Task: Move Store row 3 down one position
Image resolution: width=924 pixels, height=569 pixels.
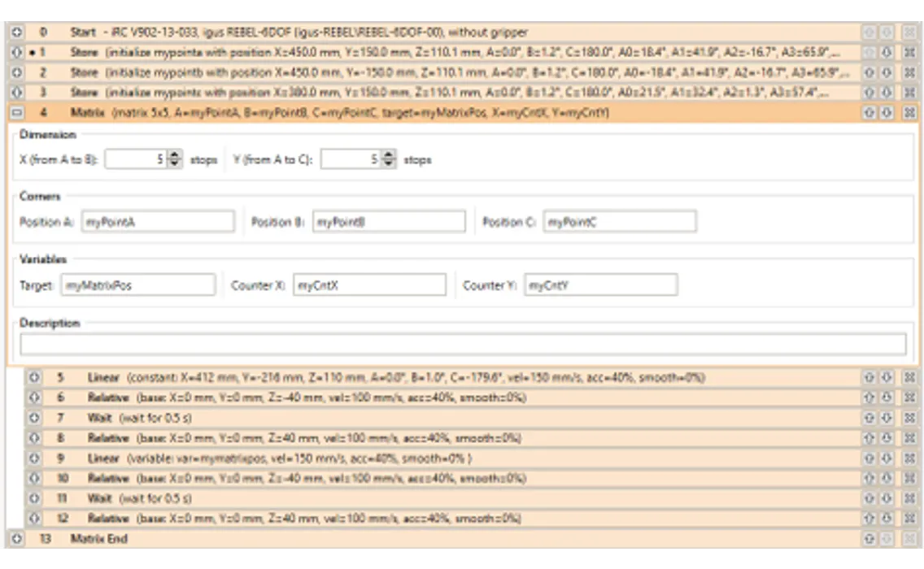Action: [887, 93]
